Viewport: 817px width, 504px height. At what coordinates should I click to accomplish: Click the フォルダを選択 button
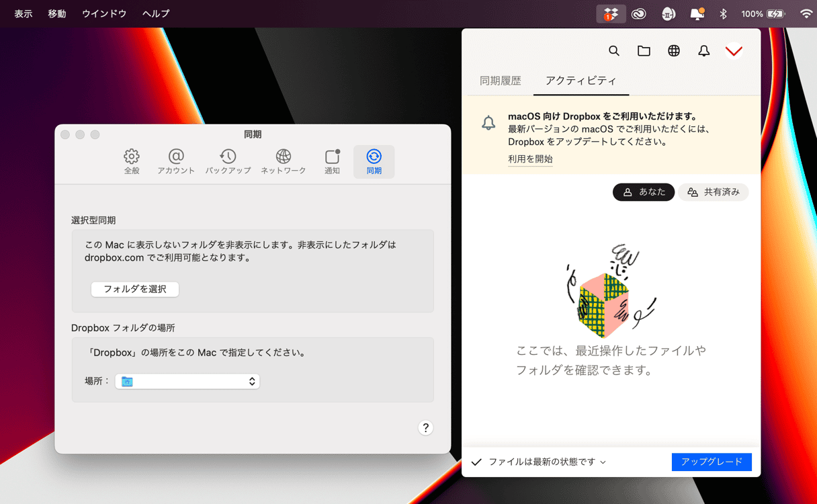point(135,289)
